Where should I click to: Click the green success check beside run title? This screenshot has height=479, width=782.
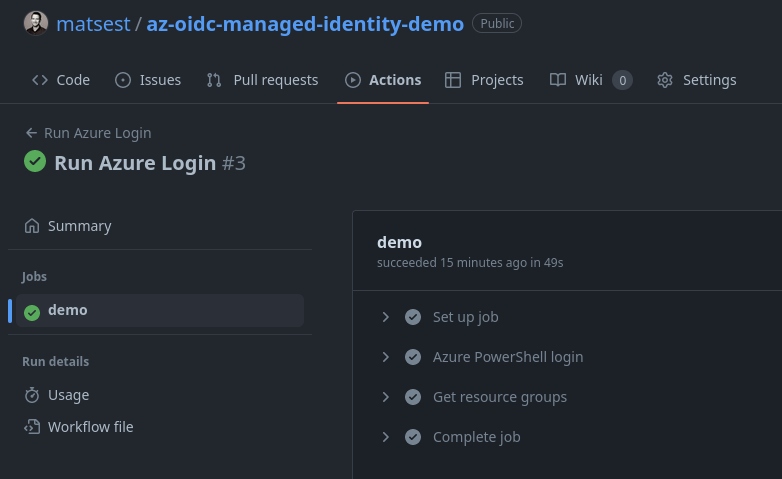click(x=35, y=161)
